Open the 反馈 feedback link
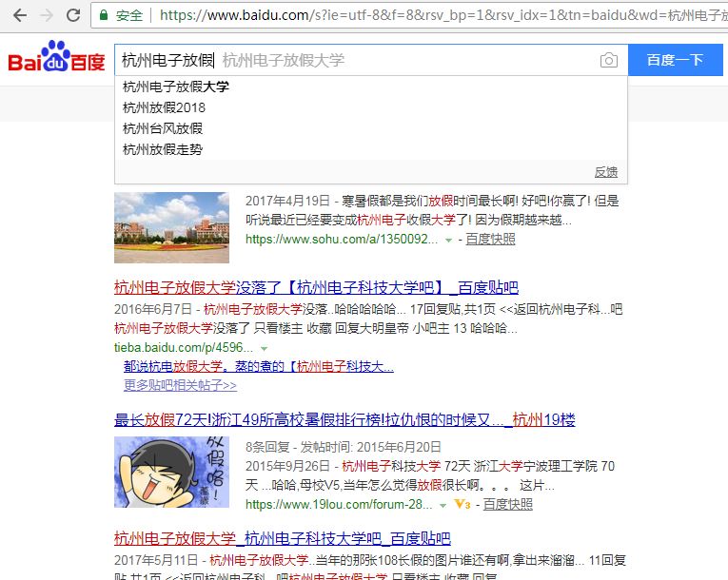 [606, 172]
